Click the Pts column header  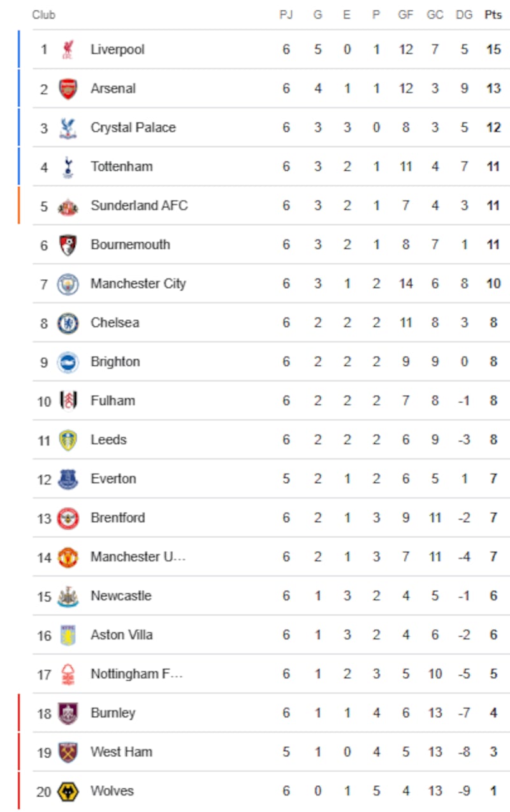tap(493, 15)
